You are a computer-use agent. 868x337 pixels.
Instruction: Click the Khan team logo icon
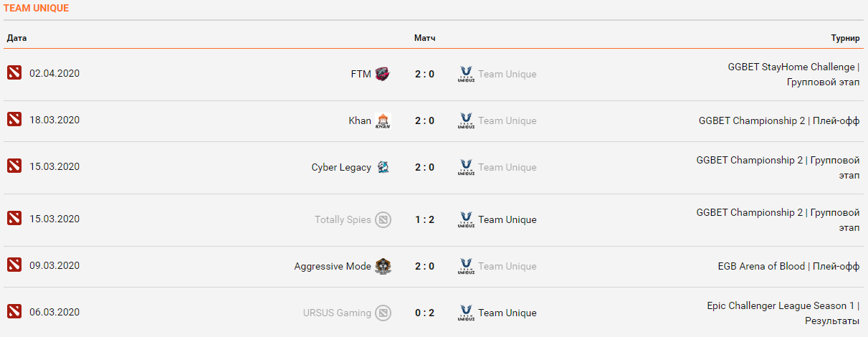383,120
